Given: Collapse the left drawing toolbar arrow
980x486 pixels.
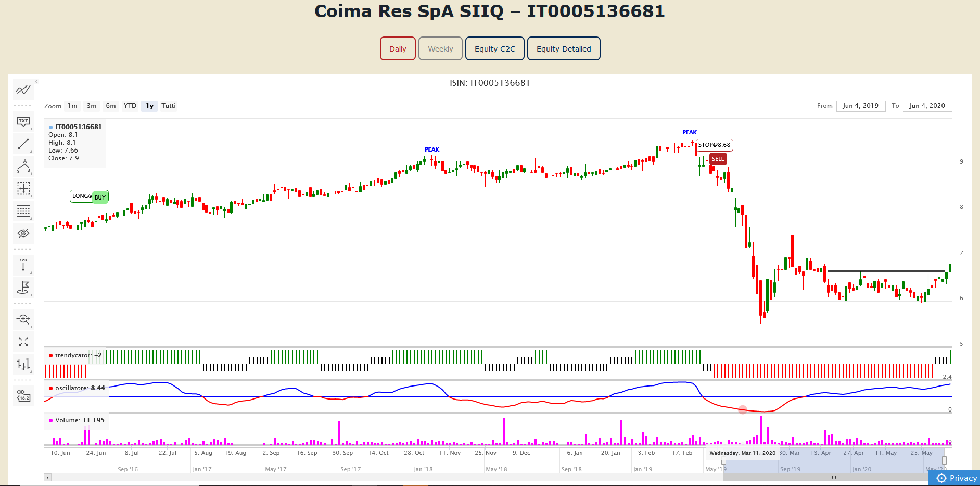Looking at the screenshot, I should (36, 82).
